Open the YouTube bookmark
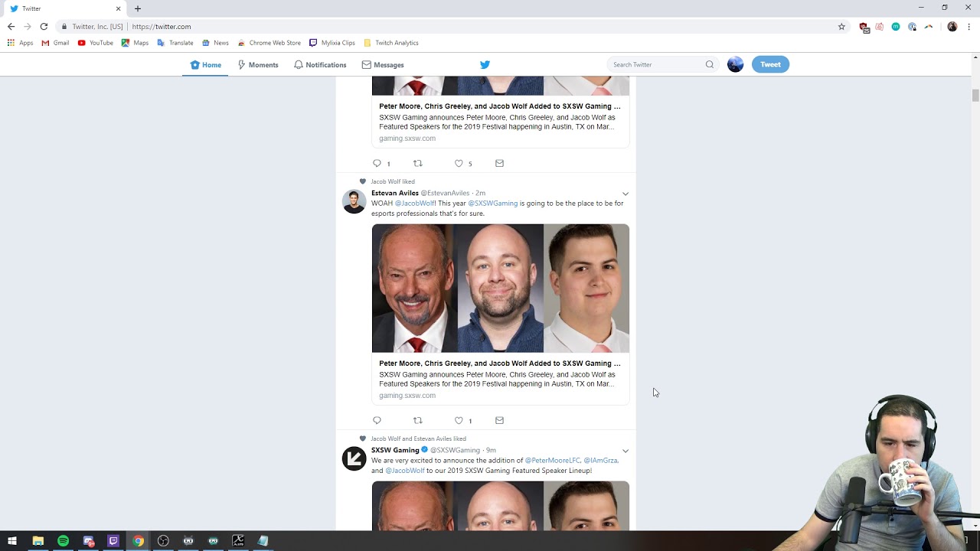Viewport: 980px width, 551px height. [95, 43]
